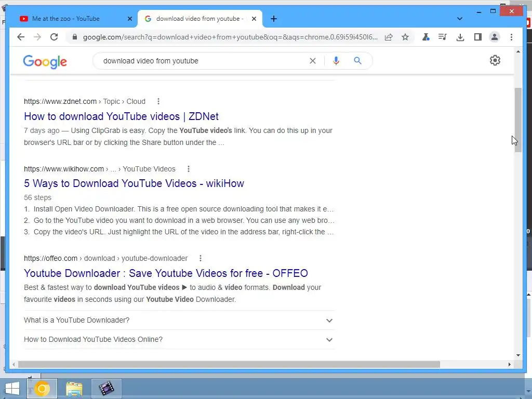Screen dimensions: 532x399
Task: Open 'How to download YouTube videos | ZDNet' link
Action: (121, 116)
